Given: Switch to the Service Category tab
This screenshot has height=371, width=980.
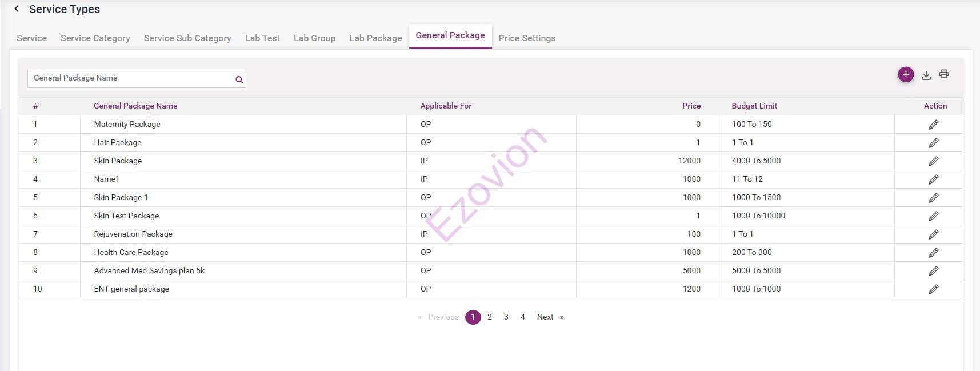Looking at the screenshot, I should coord(95,38).
